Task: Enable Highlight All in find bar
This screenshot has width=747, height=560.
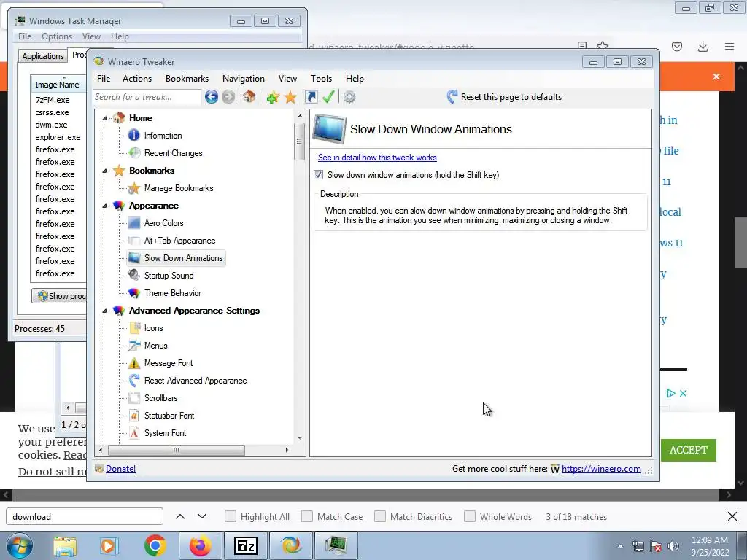Action: [x=230, y=516]
